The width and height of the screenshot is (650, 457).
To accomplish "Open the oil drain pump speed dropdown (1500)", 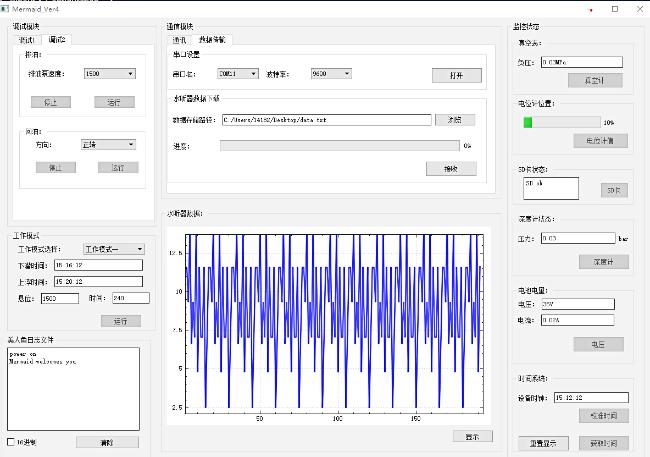I will (109, 73).
